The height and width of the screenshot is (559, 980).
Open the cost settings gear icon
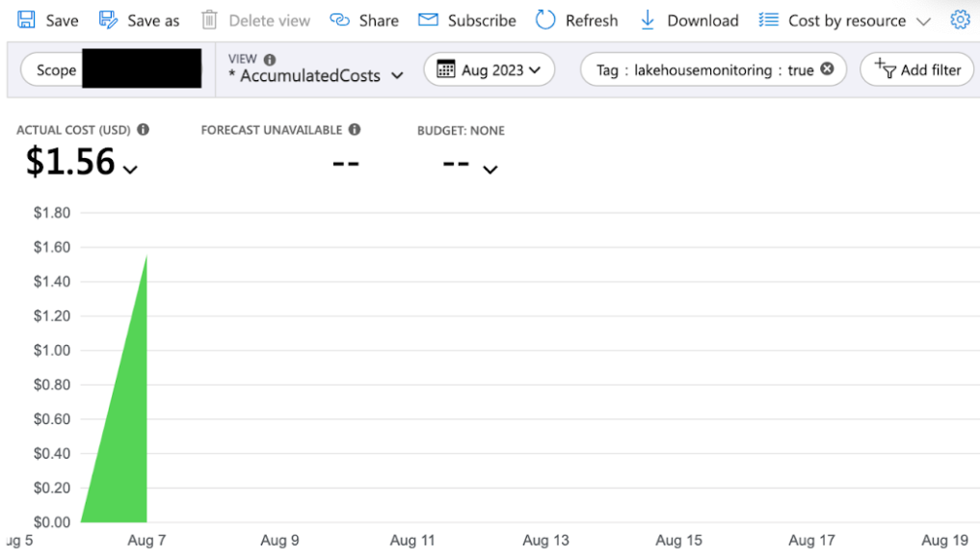[x=960, y=18]
